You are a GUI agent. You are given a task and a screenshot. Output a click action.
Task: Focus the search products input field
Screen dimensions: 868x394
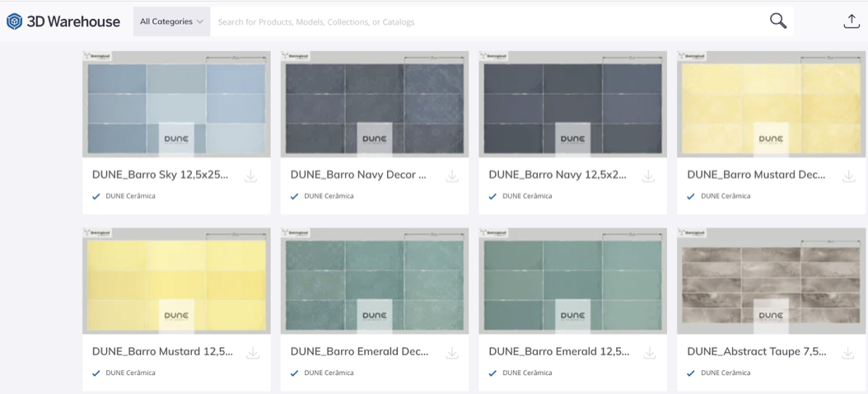(488, 21)
